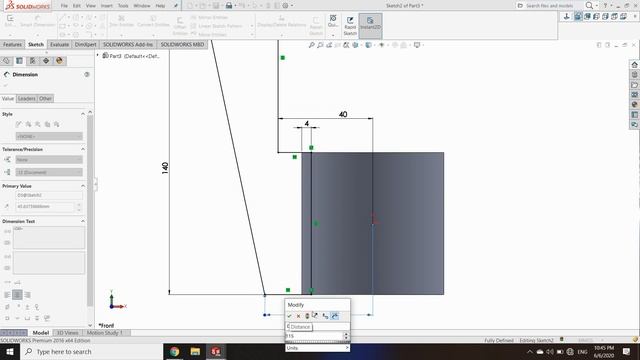Click the Rapid Sketch tool
This screenshot has width=640, height=360.
click(x=350, y=25)
